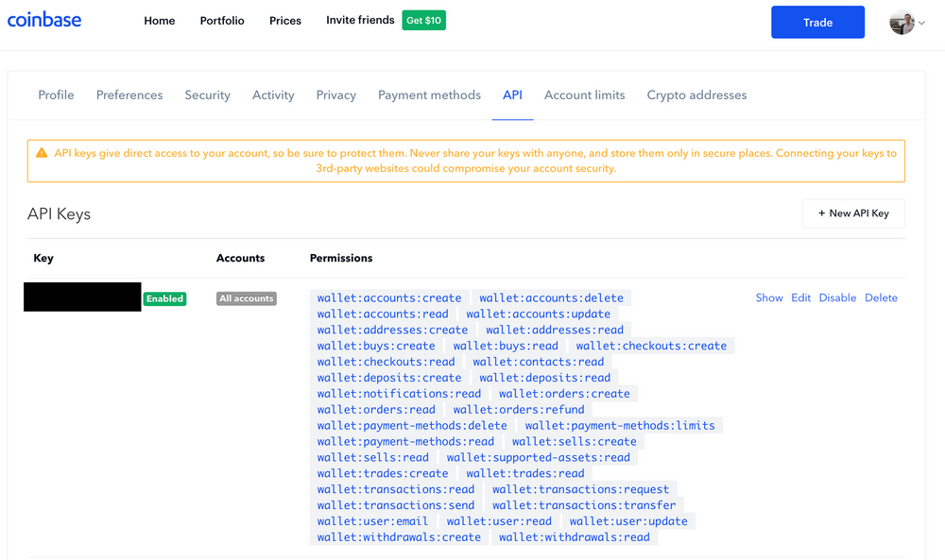
Task: Switch to the Security tab
Action: pyautogui.click(x=207, y=94)
